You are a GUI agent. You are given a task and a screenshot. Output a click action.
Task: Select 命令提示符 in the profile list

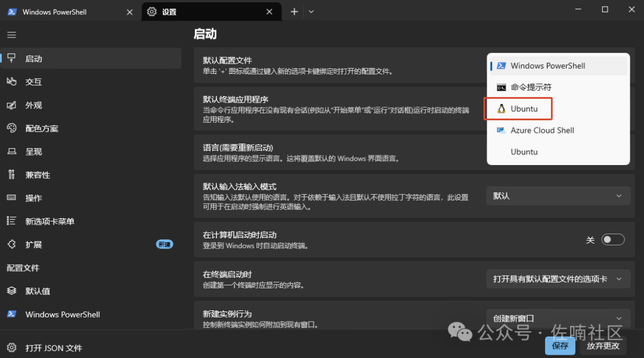coord(558,88)
